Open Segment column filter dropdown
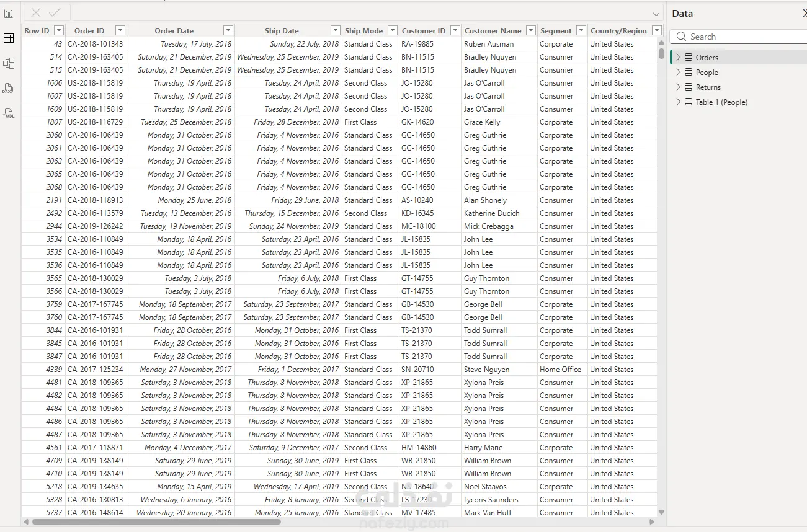Screen dimensions: 807x532 (x=581, y=30)
